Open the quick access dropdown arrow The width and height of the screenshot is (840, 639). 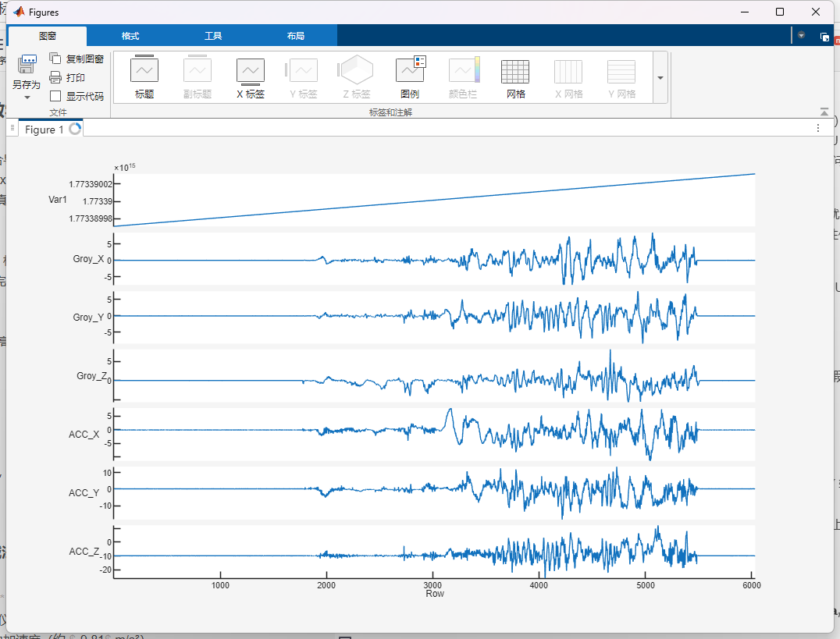tap(802, 35)
